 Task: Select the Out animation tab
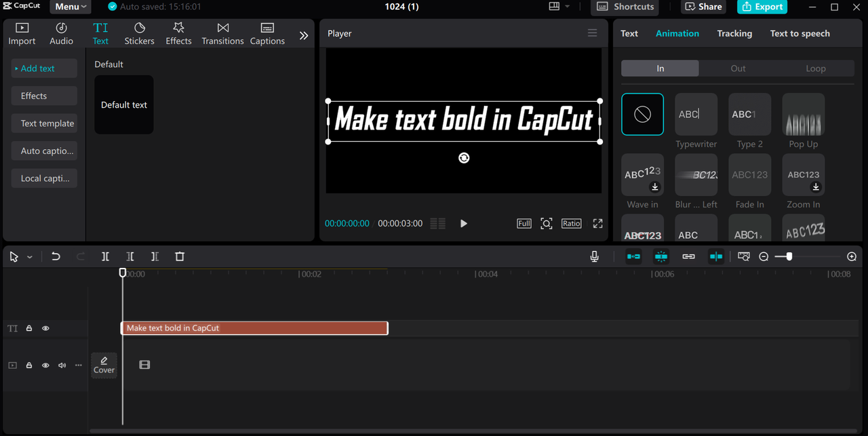(x=738, y=68)
